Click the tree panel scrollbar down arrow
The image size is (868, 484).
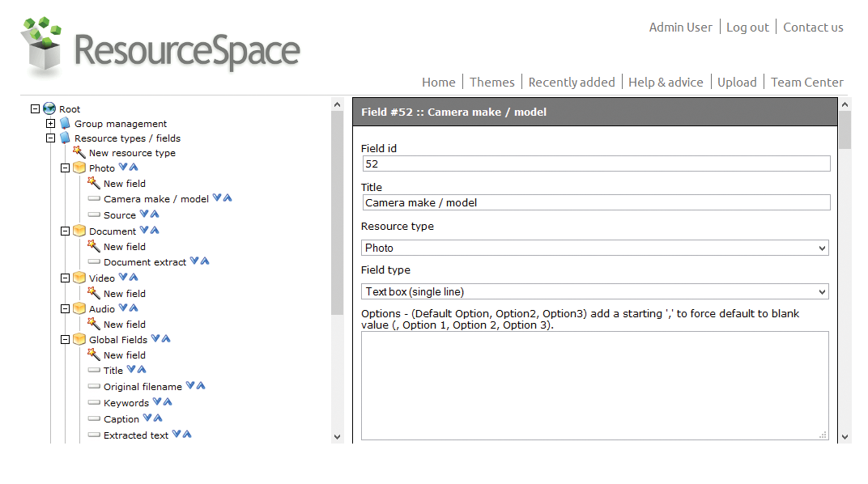[337, 435]
